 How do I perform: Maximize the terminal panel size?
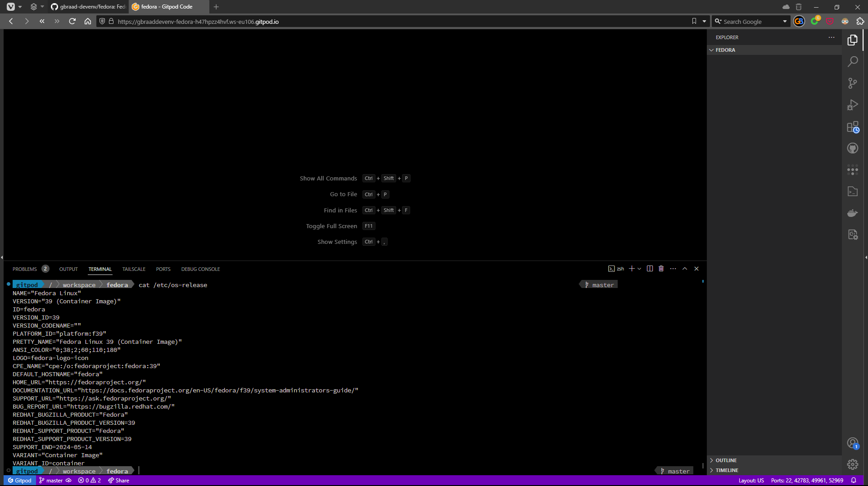[x=685, y=269]
